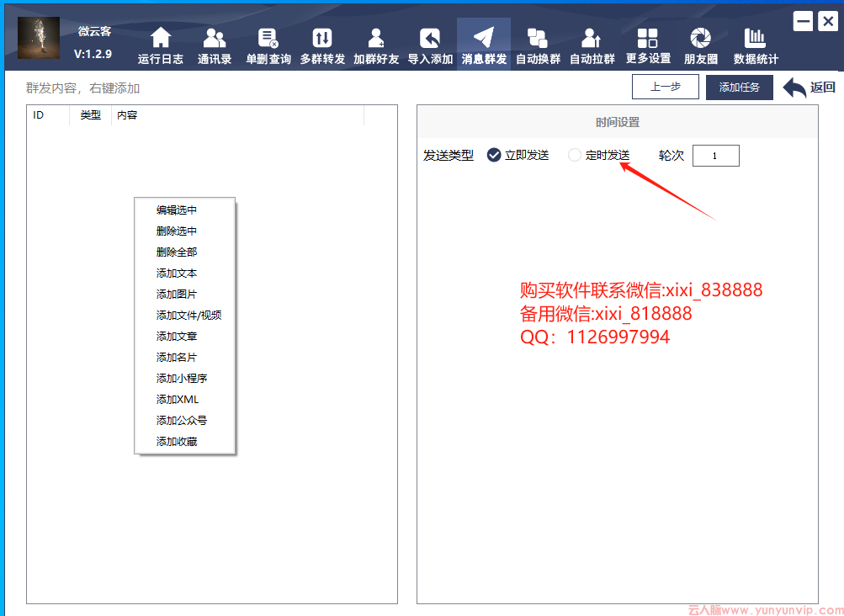Open 数据统计 chart icon

(x=755, y=38)
